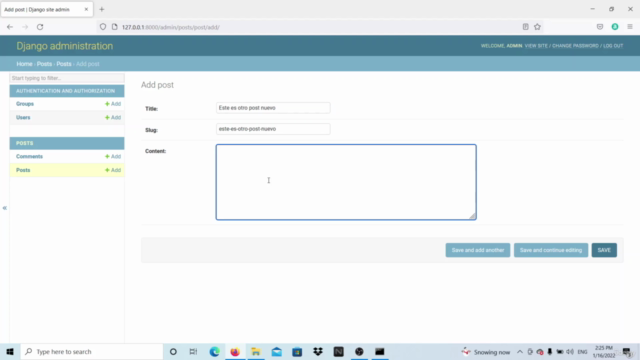The image size is (640, 360).
Task: Open the Mail app on the taskbar
Action: coord(276,351)
